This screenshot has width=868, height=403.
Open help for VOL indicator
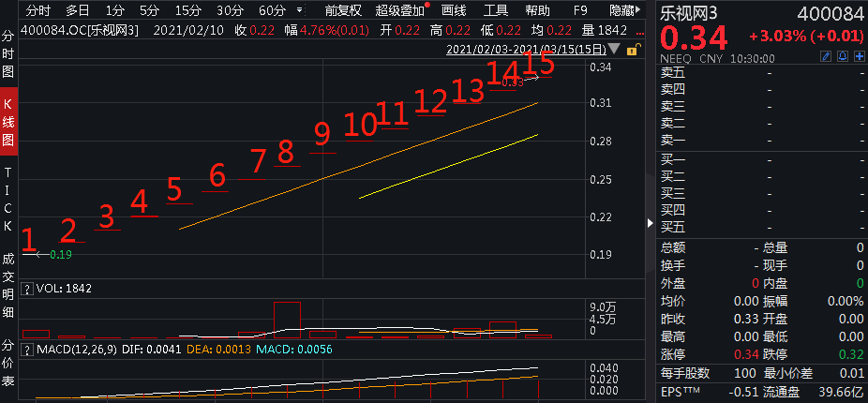click(x=26, y=289)
